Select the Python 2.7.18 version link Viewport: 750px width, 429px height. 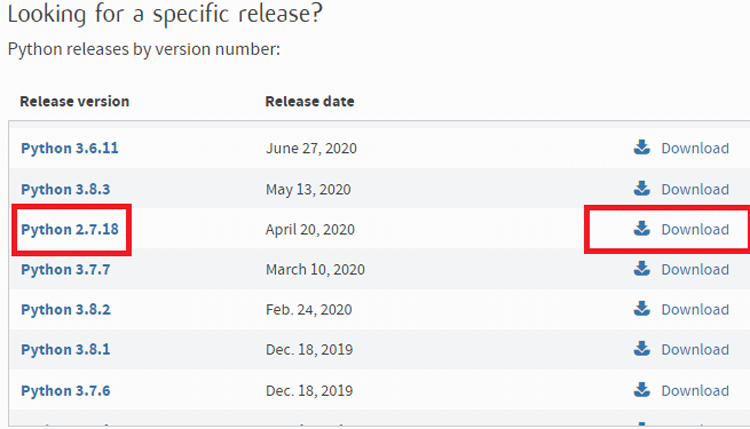(69, 230)
